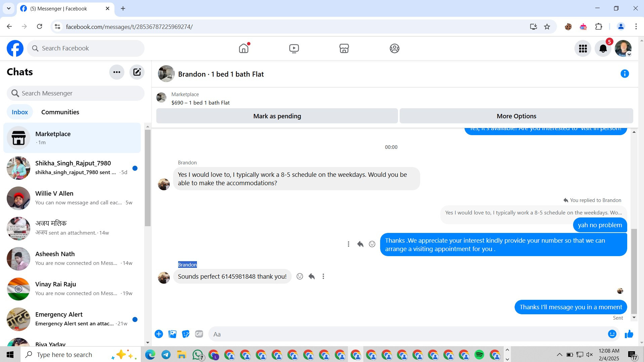Open Spotify from the taskbar
Viewport: 644px width, 362px height.
point(479,355)
